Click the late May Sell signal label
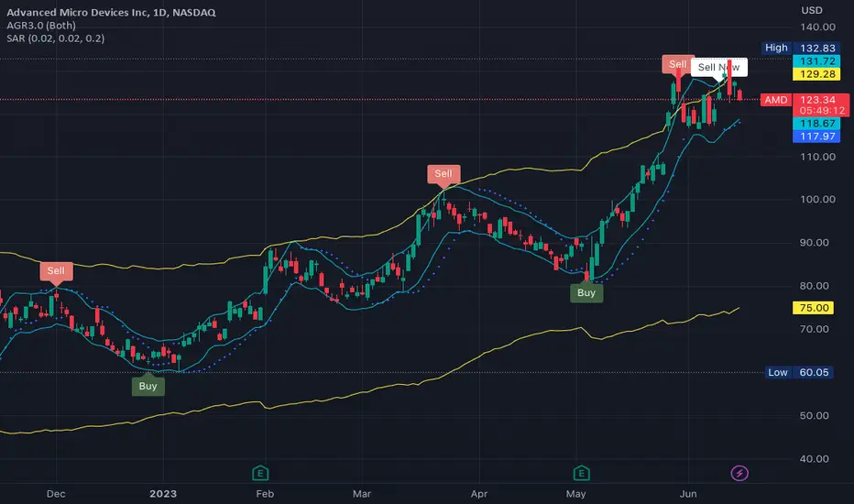The height and width of the screenshot is (504, 854). coord(676,64)
